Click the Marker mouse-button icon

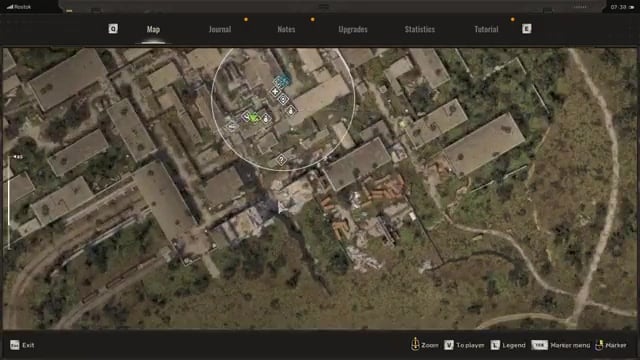[599, 345]
